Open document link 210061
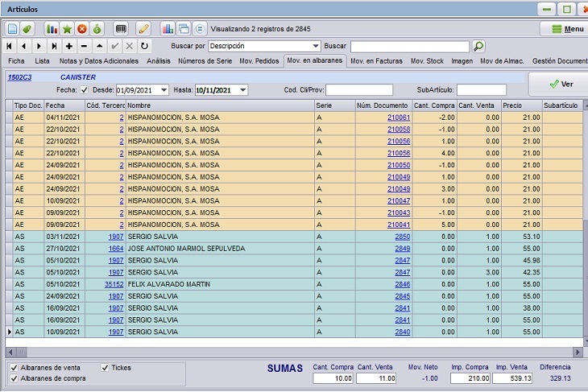 (399, 118)
